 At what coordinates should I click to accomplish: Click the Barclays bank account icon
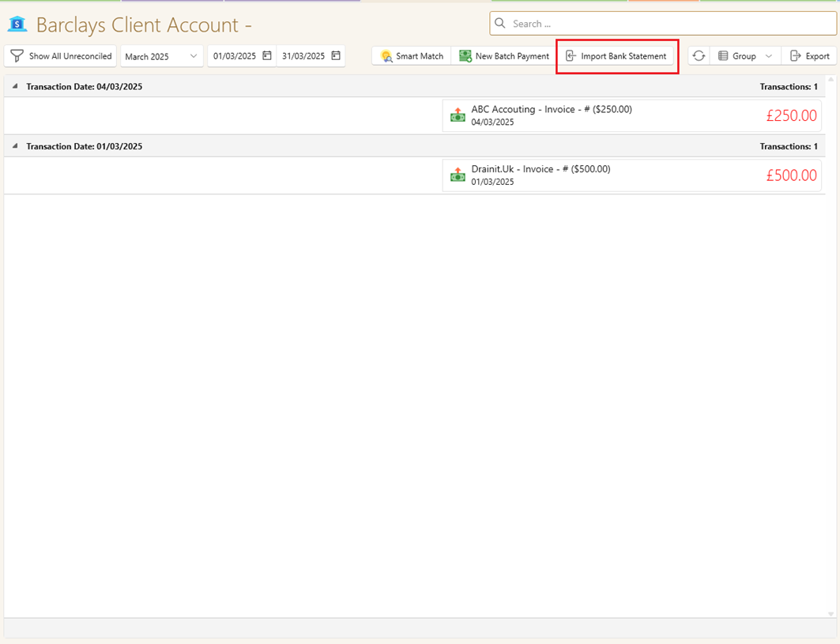point(17,24)
